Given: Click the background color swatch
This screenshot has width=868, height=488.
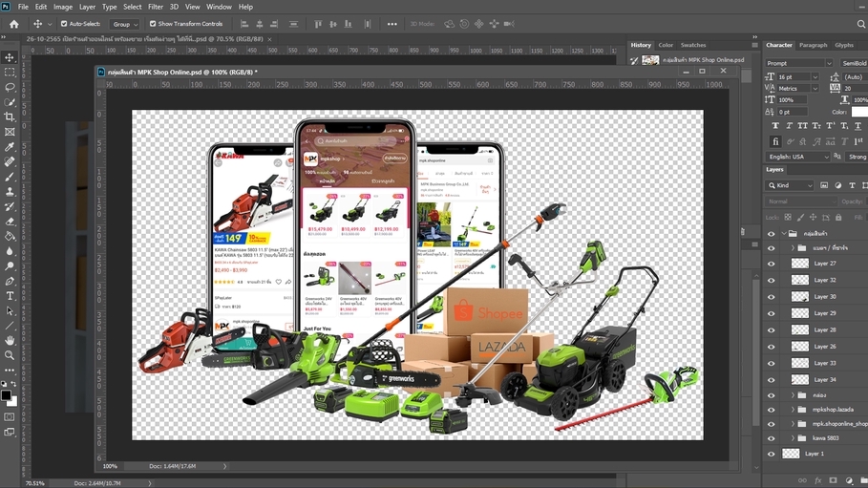Looking at the screenshot, I should coord(13,402).
